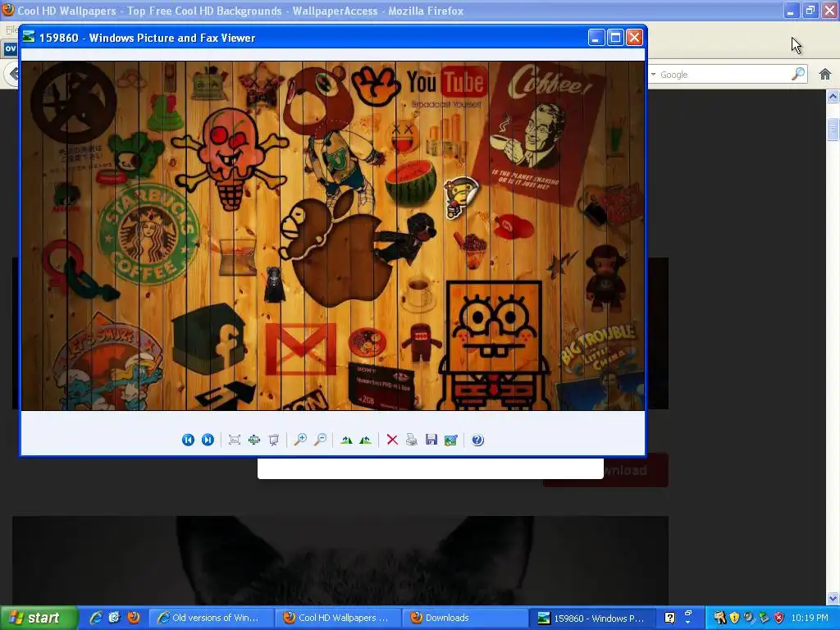
Task: Click the taskbar help question mark icon
Action: tap(669, 618)
